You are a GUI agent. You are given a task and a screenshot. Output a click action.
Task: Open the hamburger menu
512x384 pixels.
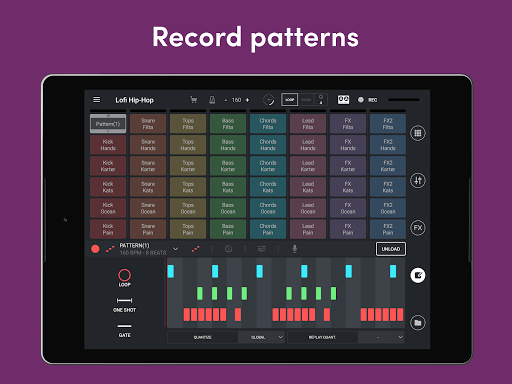pyautogui.click(x=97, y=100)
